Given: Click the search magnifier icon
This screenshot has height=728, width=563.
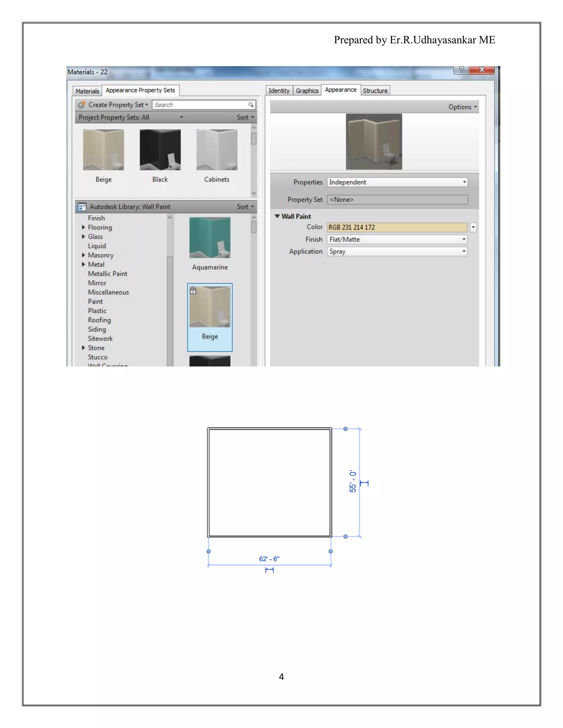Looking at the screenshot, I should (x=250, y=105).
